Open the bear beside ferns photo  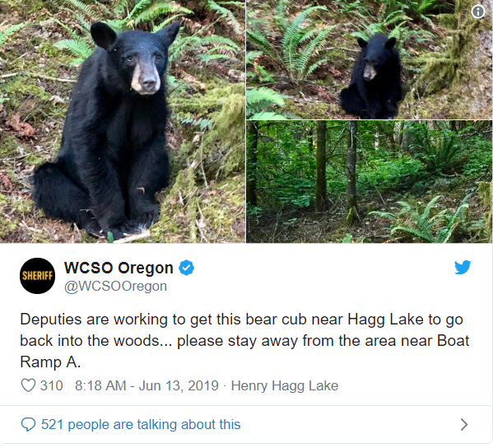pyautogui.click(x=370, y=59)
